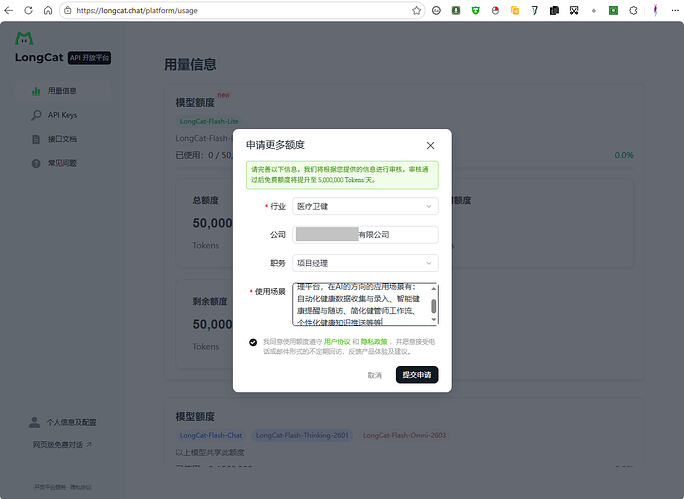Click the LongCat cat logo
The image size is (684, 499).
[24, 38]
